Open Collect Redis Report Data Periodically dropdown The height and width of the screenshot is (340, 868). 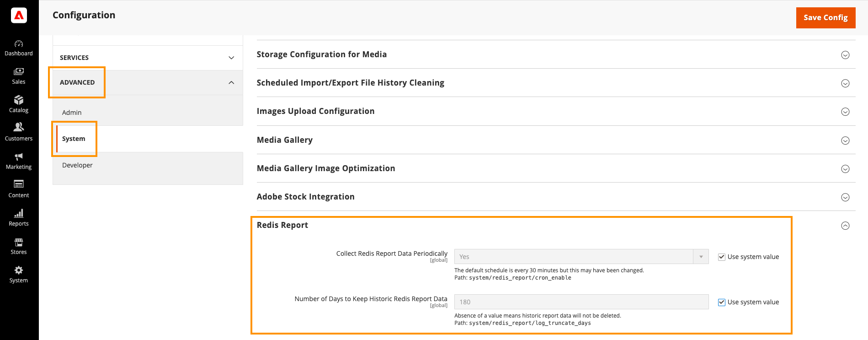coord(581,257)
